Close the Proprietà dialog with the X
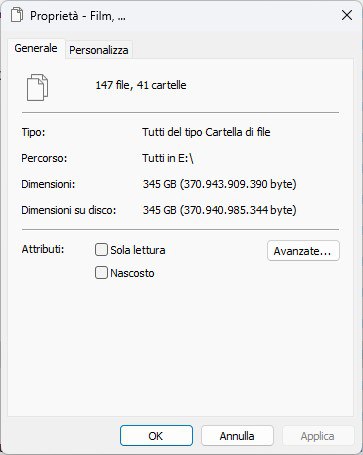 347,15
